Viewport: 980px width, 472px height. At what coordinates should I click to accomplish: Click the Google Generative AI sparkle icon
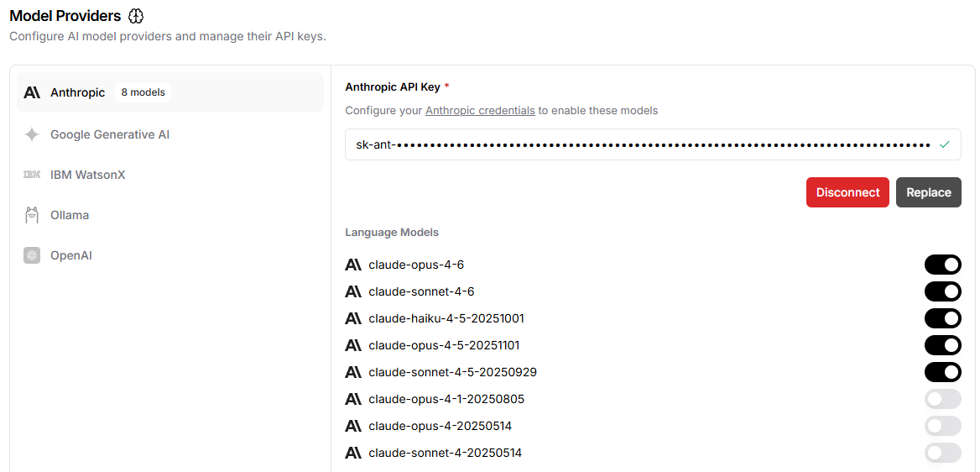(x=32, y=134)
